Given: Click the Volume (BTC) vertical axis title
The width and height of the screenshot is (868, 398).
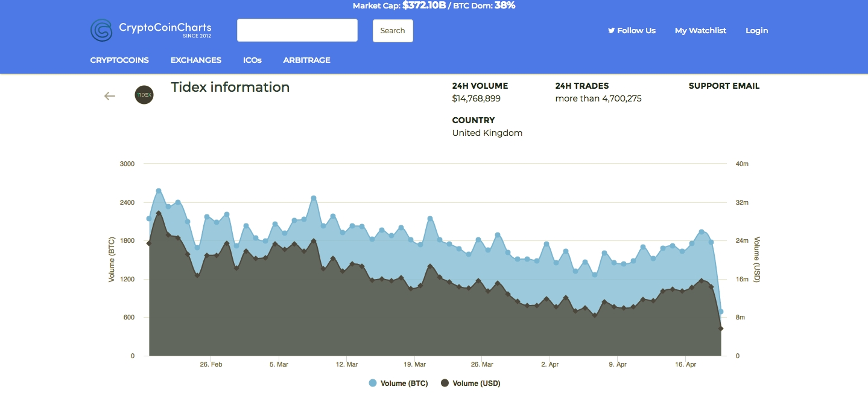Looking at the screenshot, I should click(x=112, y=260).
